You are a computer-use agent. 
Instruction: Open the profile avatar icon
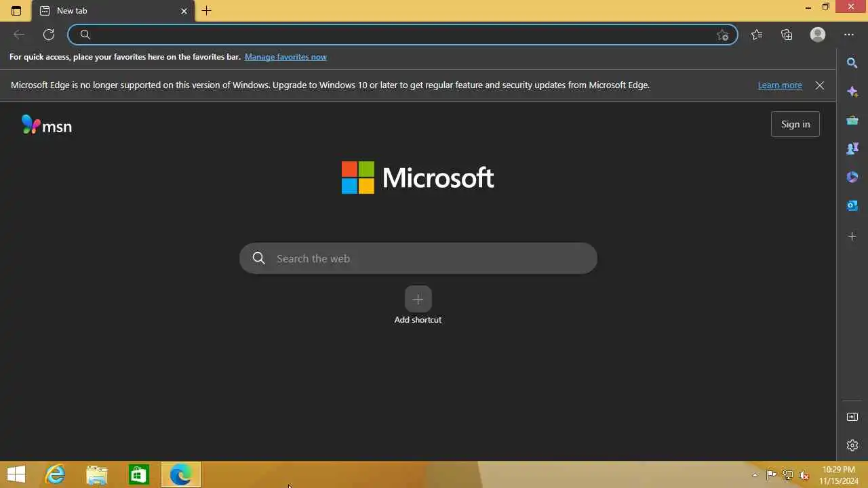818,35
